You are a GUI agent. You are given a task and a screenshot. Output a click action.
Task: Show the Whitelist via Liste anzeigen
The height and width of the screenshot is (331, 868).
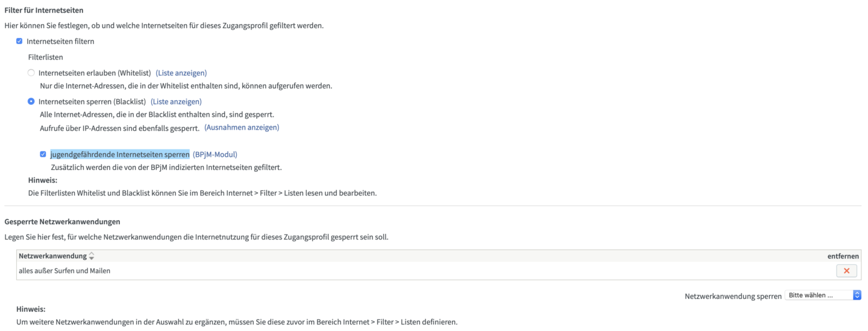(181, 73)
